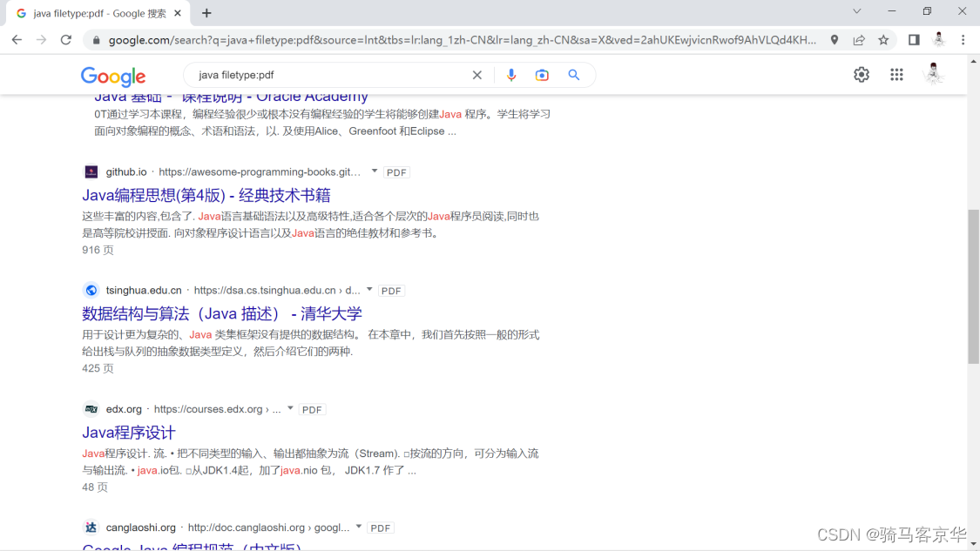Click the PDF label on tsinghua.edu.cn result
The width and height of the screenshot is (980, 551).
(x=391, y=291)
